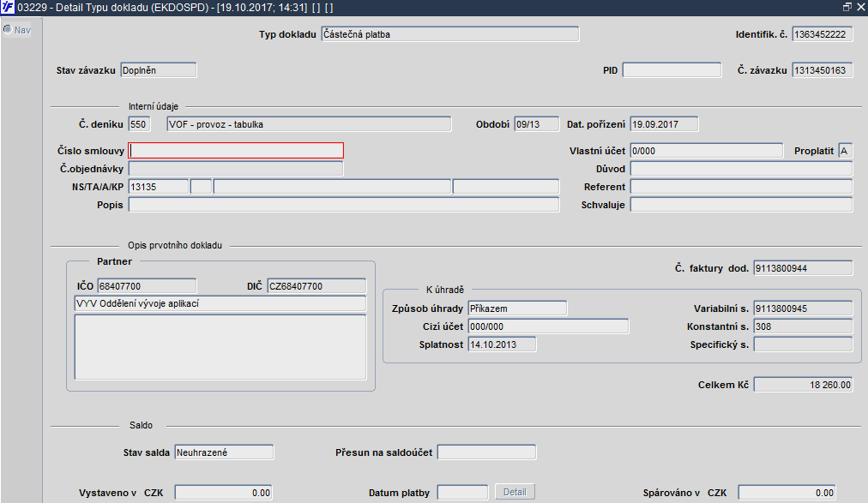Restore the window with title bar restore icon
The height and width of the screenshot is (503, 868).
(x=847, y=7)
